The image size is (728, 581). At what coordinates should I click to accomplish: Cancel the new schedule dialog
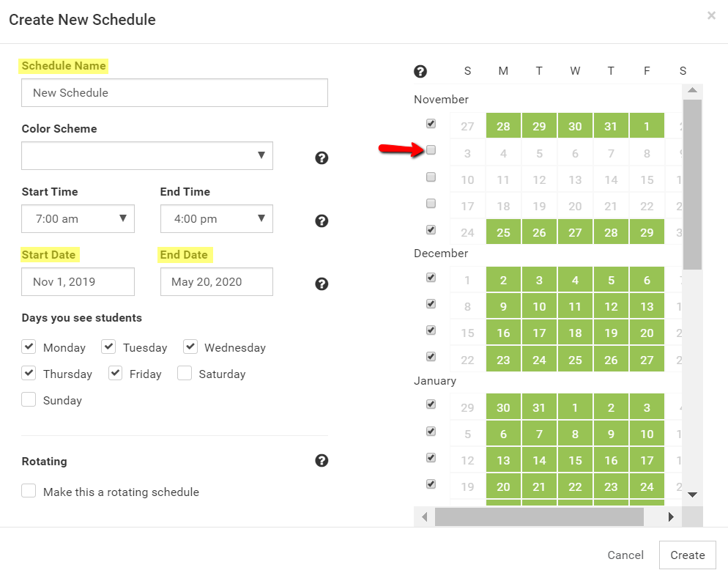[x=625, y=555]
